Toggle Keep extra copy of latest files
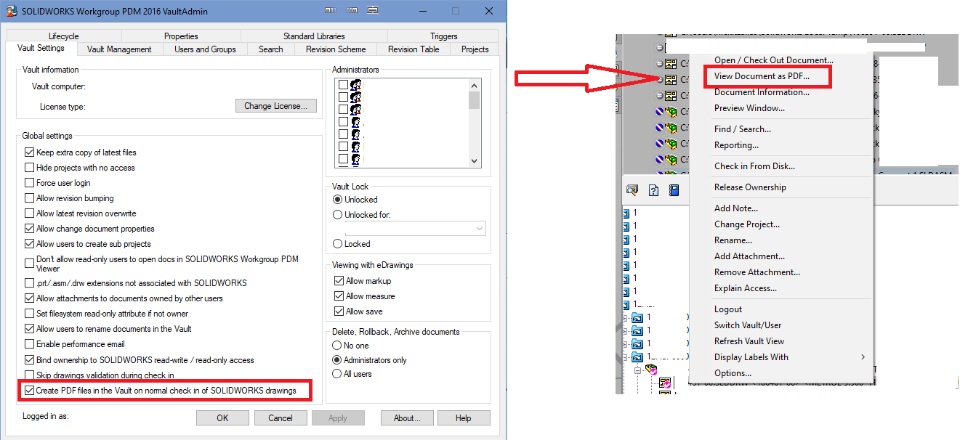960x440 pixels. coord(29,152)
